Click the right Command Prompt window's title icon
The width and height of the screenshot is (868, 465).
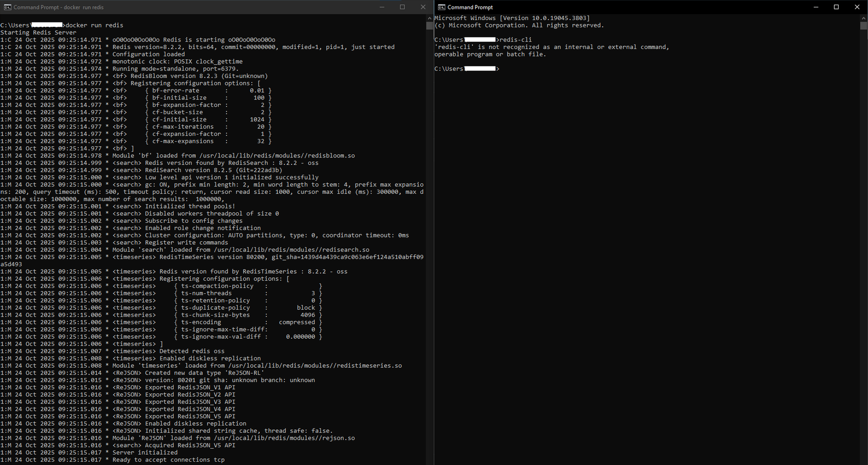(442, 7)
